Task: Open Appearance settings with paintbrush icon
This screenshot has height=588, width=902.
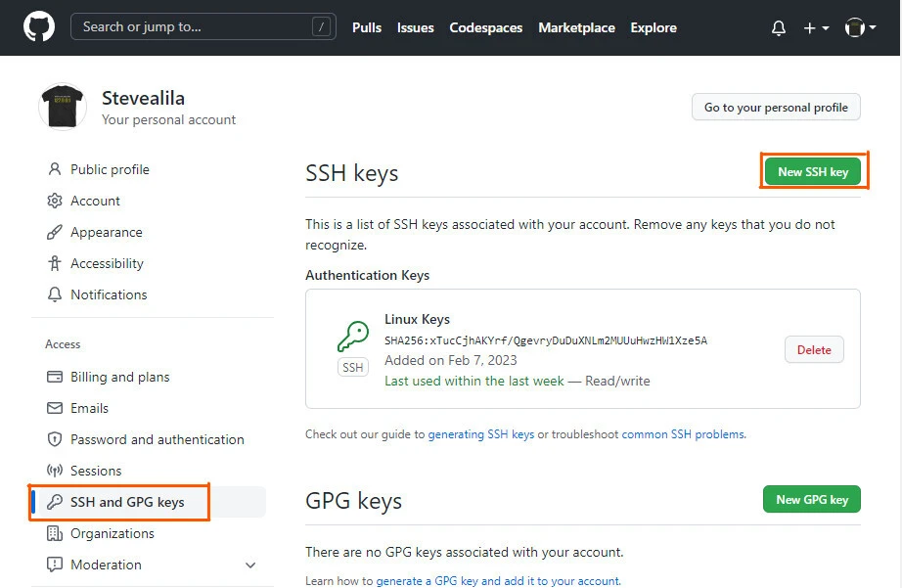Action: pos(106,232)
